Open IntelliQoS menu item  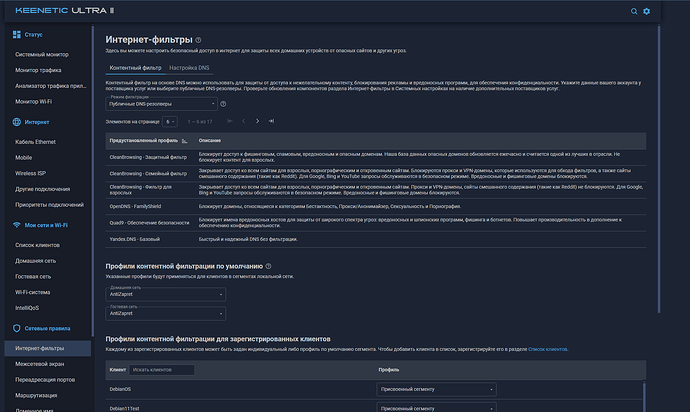pos(27,308)
